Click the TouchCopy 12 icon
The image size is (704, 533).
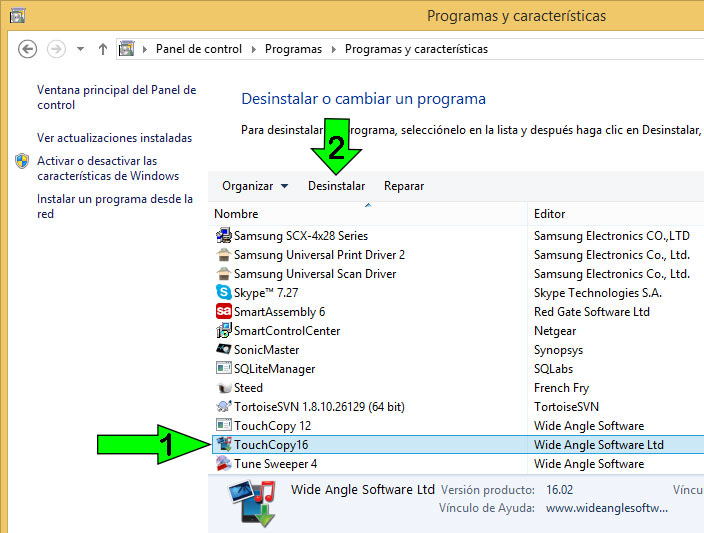tap(224, 425)
